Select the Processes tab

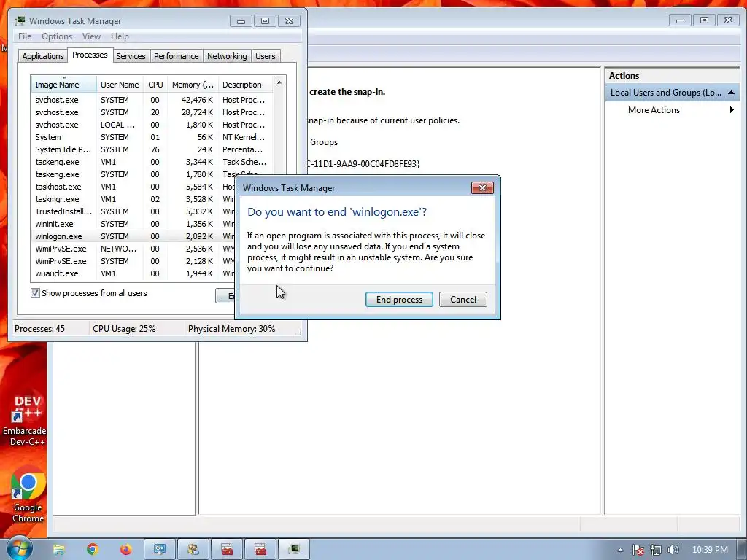90,55
